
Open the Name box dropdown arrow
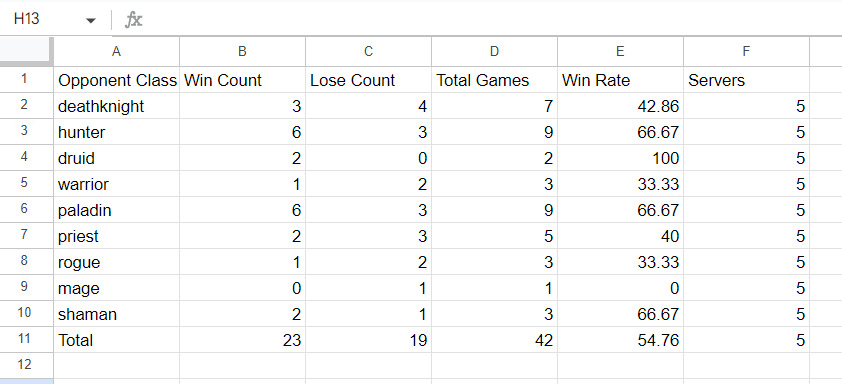point(91,20)
